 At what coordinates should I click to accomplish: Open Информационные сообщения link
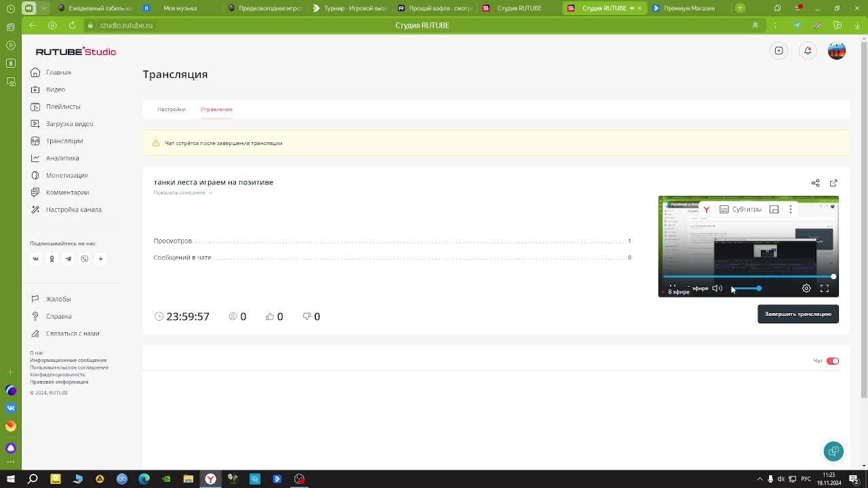[68, 361]
